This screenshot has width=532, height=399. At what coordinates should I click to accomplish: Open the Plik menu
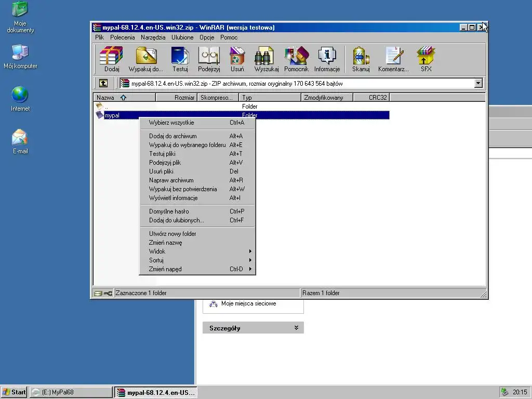99,37
